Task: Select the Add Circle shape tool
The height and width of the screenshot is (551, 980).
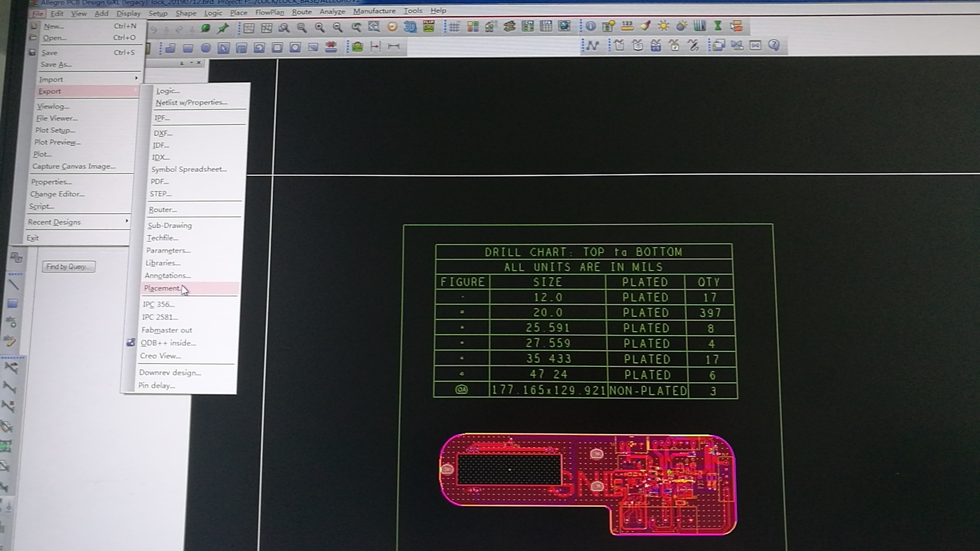Action: pyautogui.click(x=206, y=48)
